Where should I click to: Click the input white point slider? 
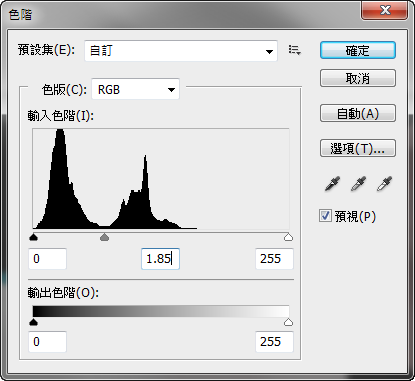[288, 237]
